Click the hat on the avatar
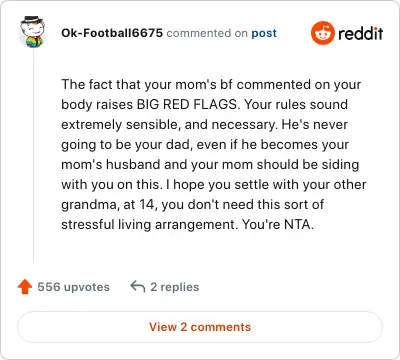The image size is (400, 360). tap(32, 20)
